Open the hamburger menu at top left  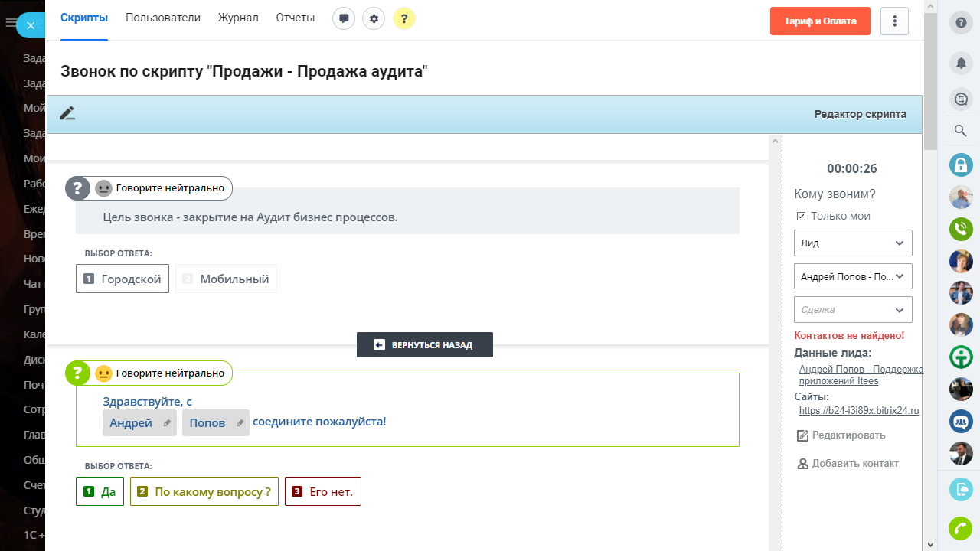(x=11, y=23)
